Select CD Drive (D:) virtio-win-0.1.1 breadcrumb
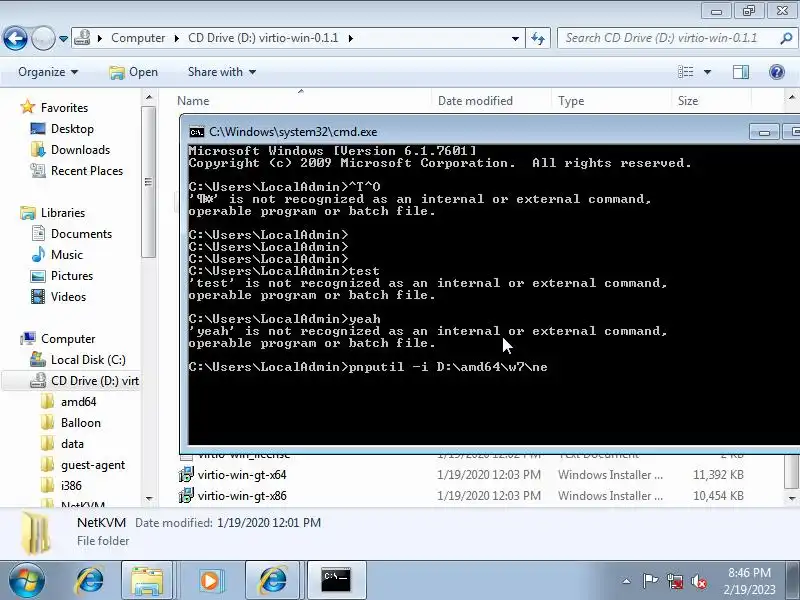 (x=263, y=38)
